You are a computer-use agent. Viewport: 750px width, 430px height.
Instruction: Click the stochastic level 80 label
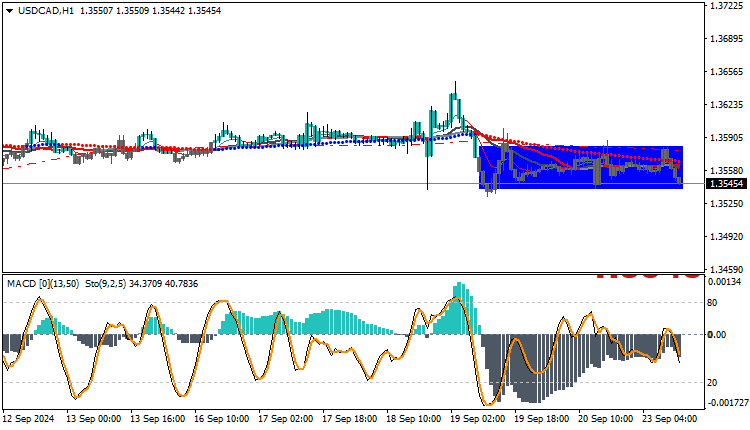click(x=712, y=303)
